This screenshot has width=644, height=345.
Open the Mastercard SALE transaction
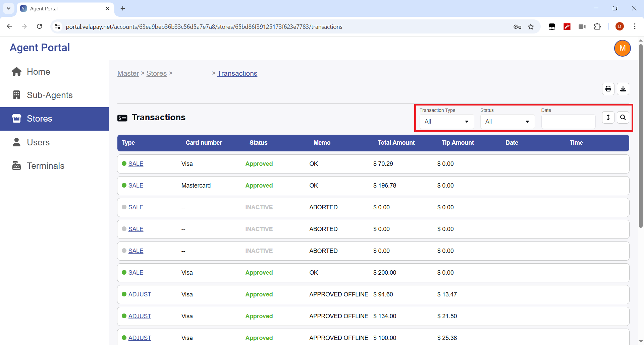[x=136, y=186]
